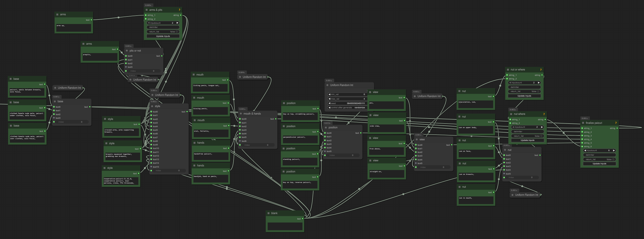This screenshot has height=239, width=644.
Task: Collapse the arms & pits node
Action: tap(147, 10)
